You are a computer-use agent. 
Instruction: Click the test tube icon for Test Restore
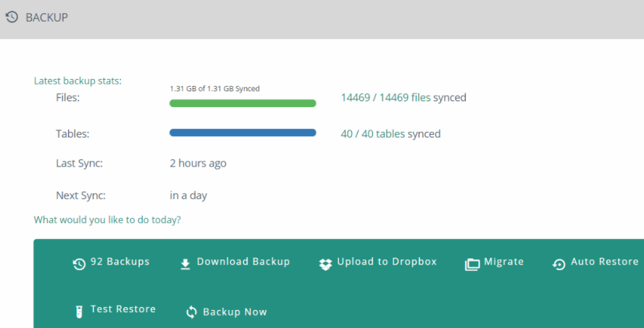click(79, 311)
